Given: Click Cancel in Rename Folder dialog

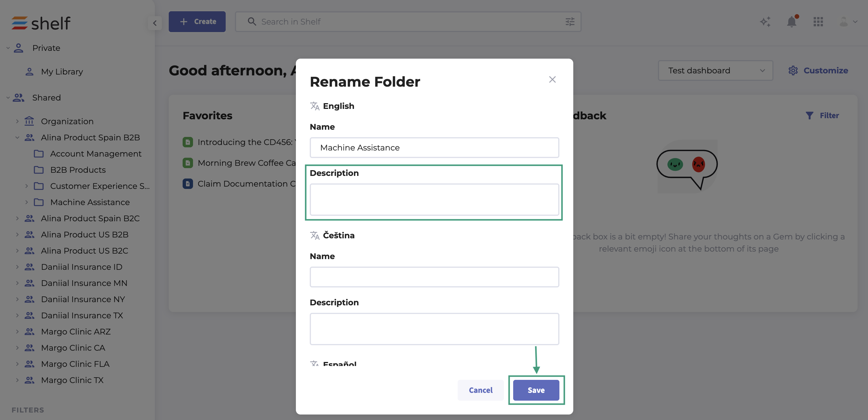Looking at the screenshot, I should (x=481, y=390).
